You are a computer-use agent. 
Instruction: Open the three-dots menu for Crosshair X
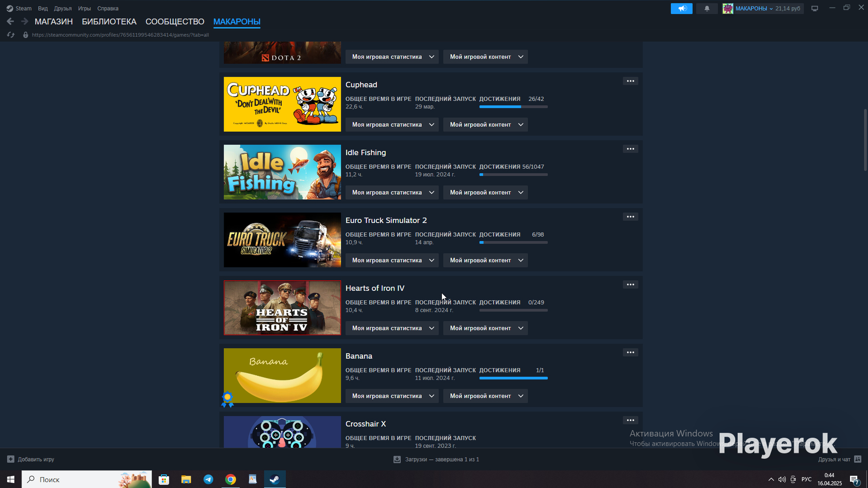point(630,420)
